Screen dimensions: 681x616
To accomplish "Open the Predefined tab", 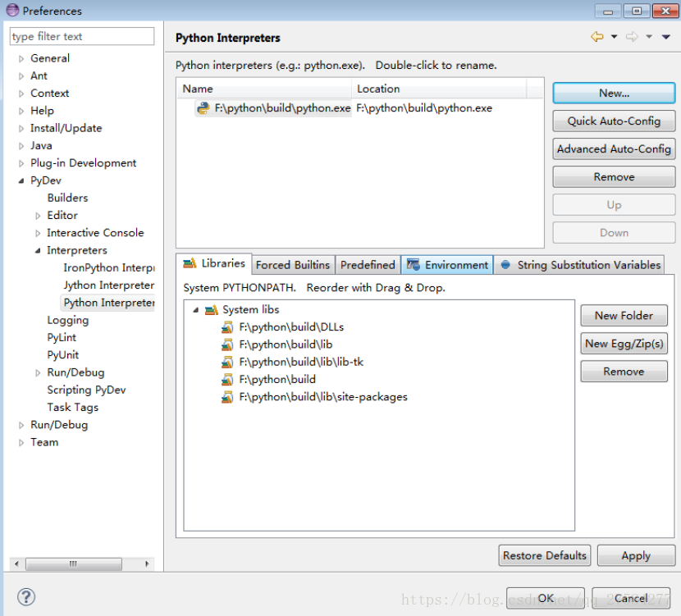I will click(x=368, y=265).
